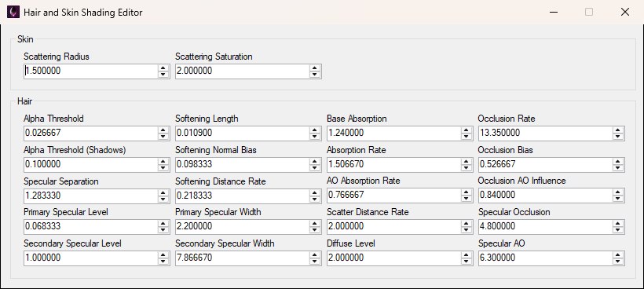644x289 pixels.
Task: Decrease Alpha Threshold (Shadows) value
Action: (163, 168)
